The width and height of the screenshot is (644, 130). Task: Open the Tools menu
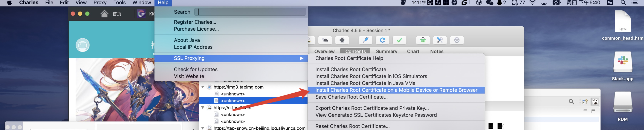(x=120, y=3)
